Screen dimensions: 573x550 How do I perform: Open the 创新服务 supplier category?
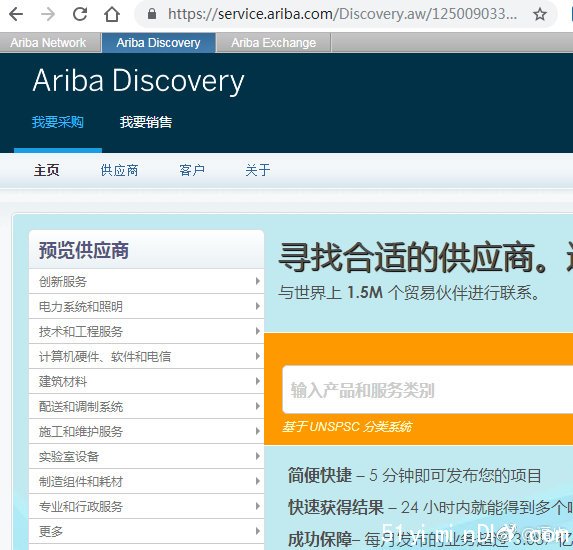tap(146, 281)
